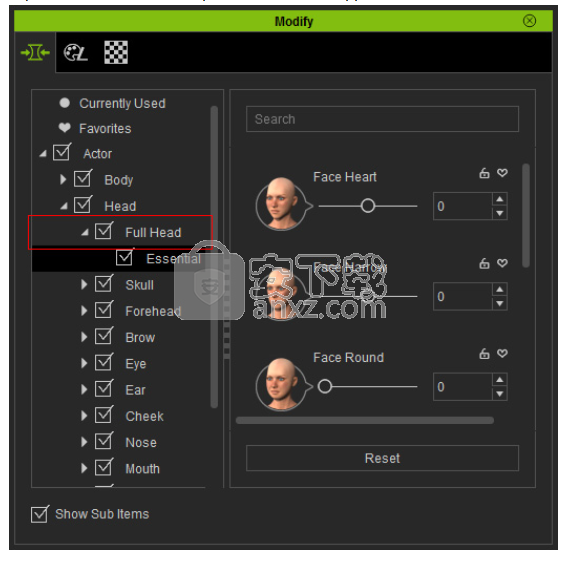Expand the Cheek tree node
The height and width of the screenshot is (563, 564).
point(84,416)
